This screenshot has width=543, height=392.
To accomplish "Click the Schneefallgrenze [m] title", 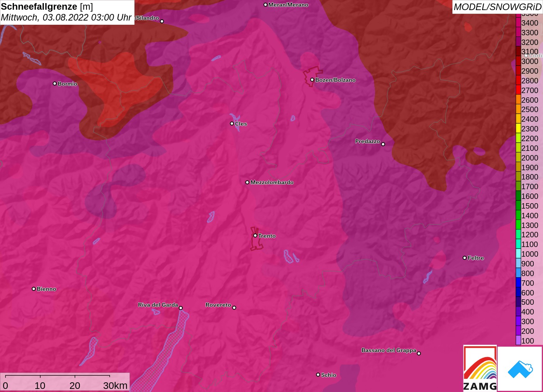I will pos(47,7).
